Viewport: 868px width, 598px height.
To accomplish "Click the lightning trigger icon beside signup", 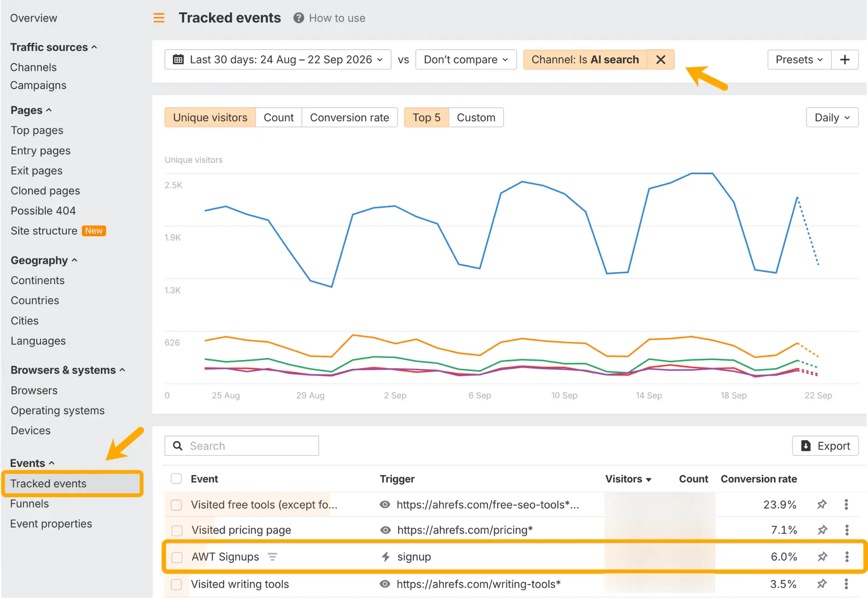I will click(x=385, y=557).
